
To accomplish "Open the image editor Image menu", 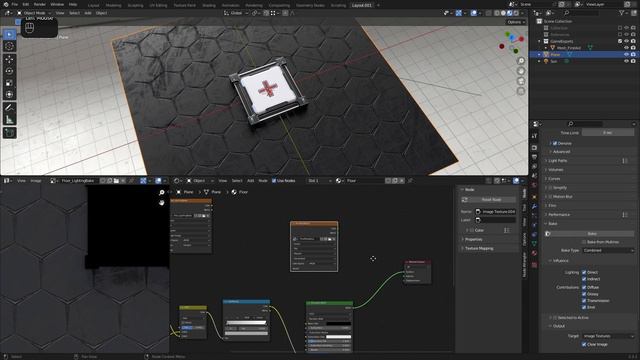I will tap(36, 180).
